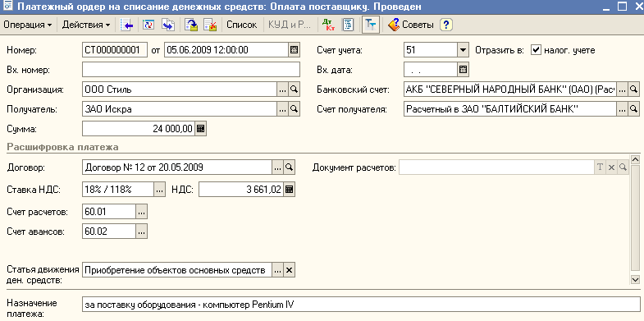Click the Получатель field ЗАО Искра

tap(180, 109)
